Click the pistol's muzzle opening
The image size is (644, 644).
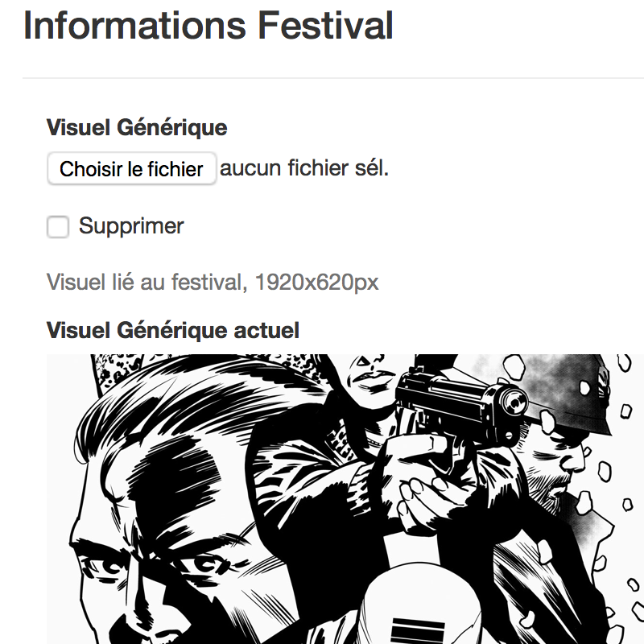(514, 402)
